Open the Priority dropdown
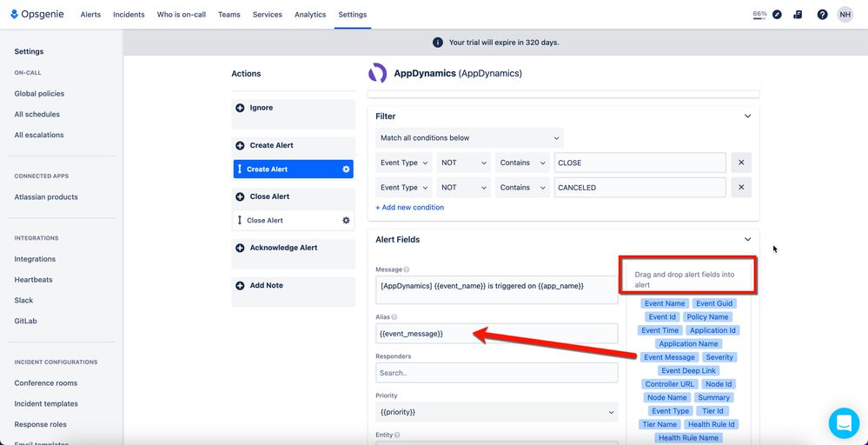The height and width of the screenshot is (445, 868). pyautogui.click(x=497, y=412)
